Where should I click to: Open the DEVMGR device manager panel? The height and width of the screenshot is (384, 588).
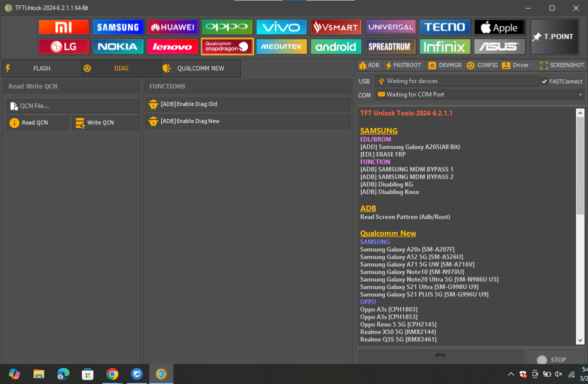(x=444, y=65)
